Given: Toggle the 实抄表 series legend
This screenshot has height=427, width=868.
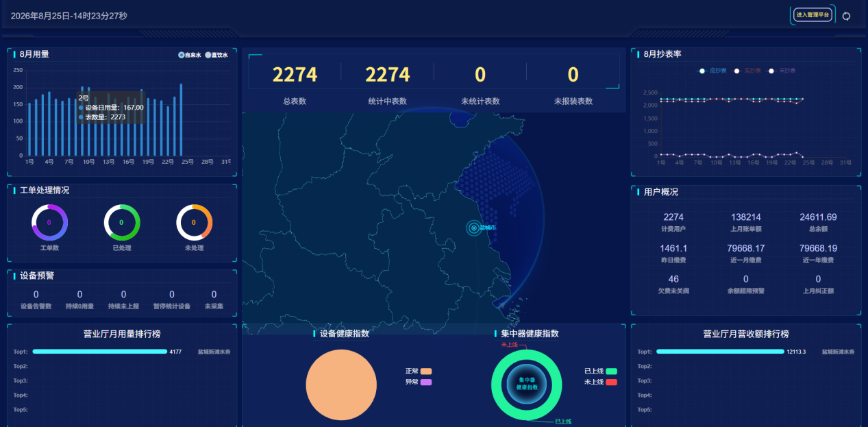Looking at the screenshot, I should pyautogui.click(x=747, y=71).
